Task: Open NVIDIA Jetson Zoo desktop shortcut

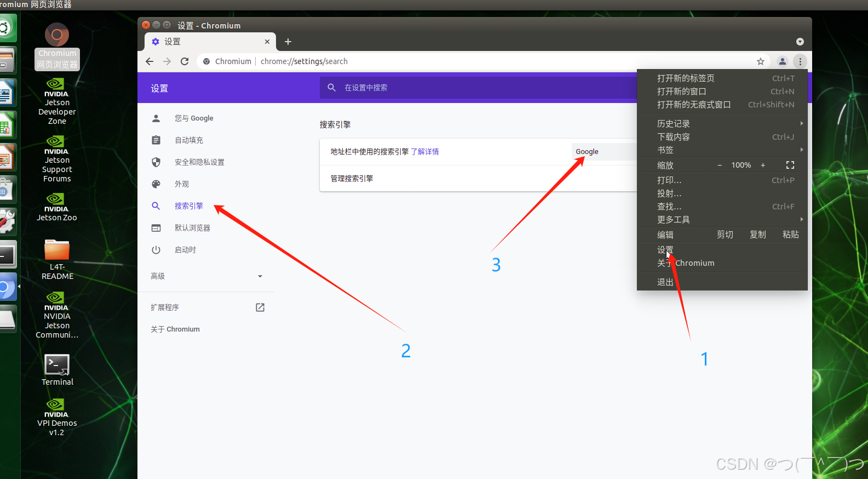Action: click(57, 207)
